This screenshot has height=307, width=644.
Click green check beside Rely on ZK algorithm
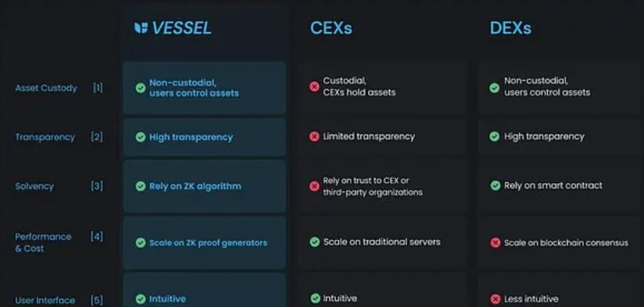[141, 186]
